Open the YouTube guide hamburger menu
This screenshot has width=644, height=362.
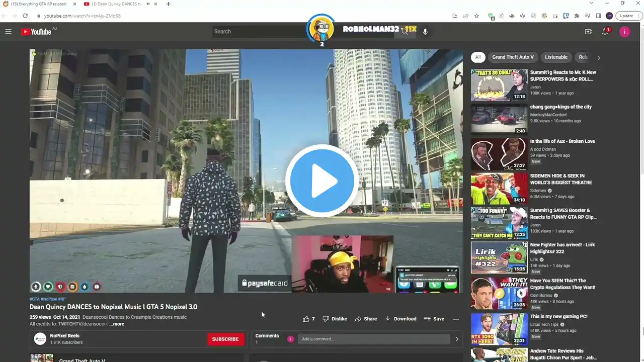pos(8,32)
